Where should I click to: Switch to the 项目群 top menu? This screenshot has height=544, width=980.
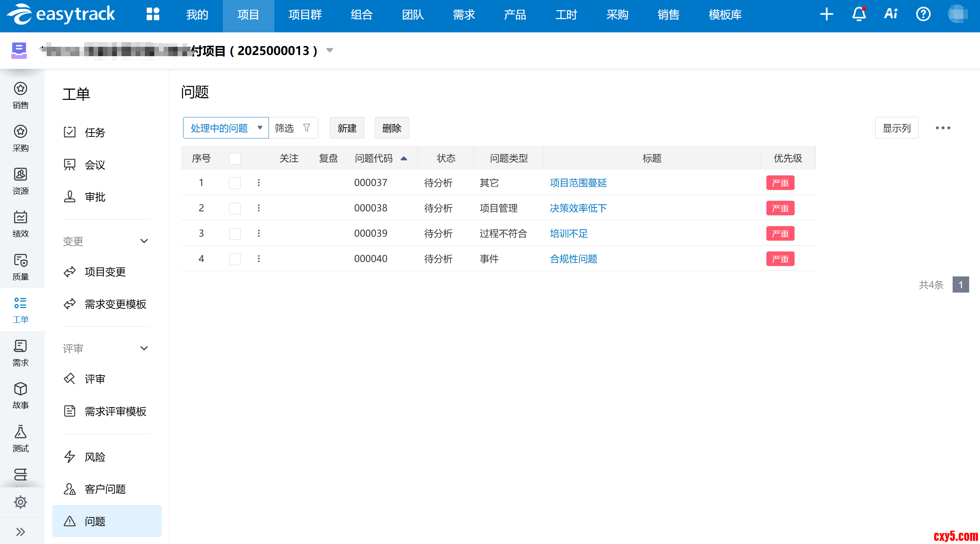[x=305, y=15]
